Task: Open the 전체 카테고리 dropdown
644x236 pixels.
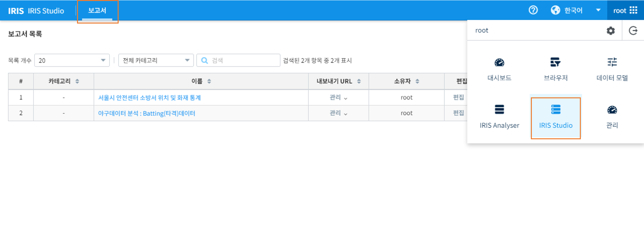Action: coord(156,60)
